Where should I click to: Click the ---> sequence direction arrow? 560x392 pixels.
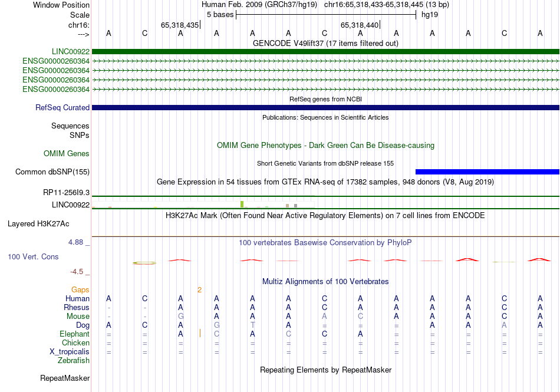(84, 34)
